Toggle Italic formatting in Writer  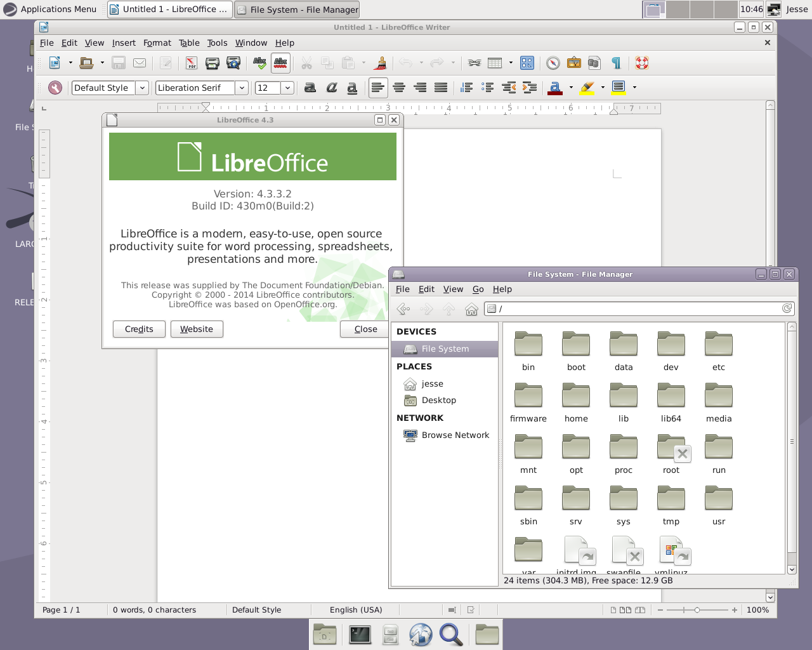(x=331, y=88)
